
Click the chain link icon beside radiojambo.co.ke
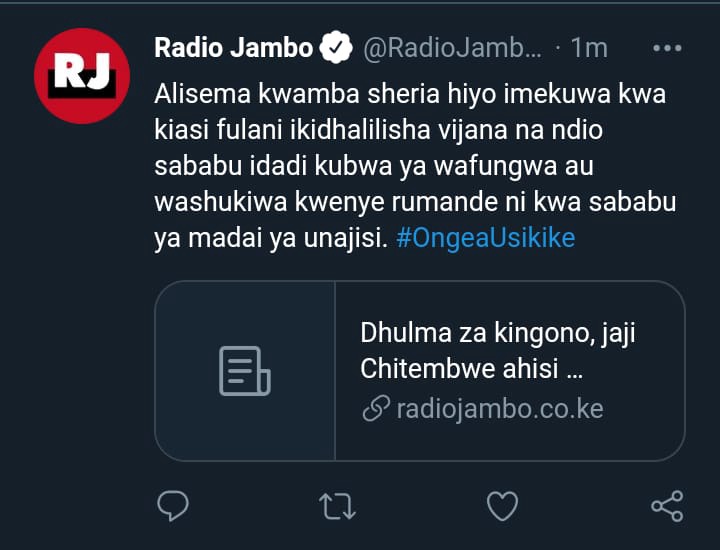[376, 409]
